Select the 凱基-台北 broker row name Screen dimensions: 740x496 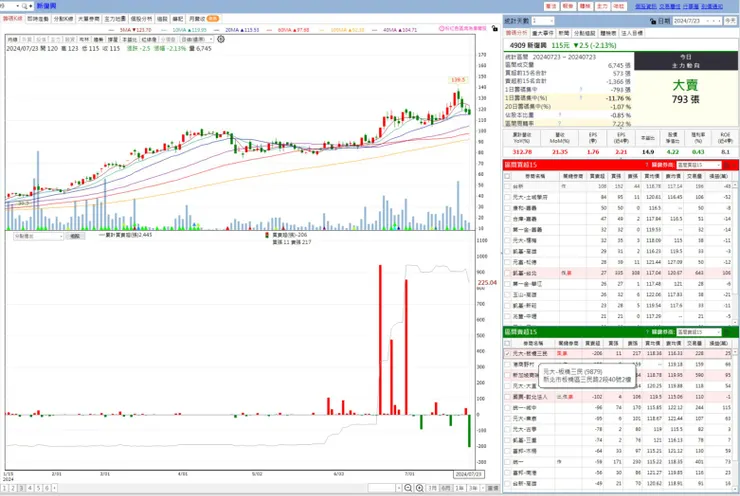[524, 273]
